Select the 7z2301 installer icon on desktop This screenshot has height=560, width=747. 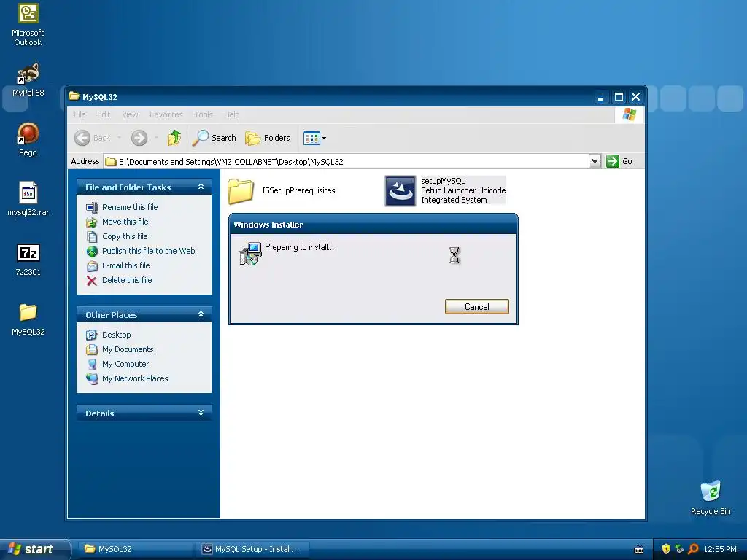click(28, 260)
